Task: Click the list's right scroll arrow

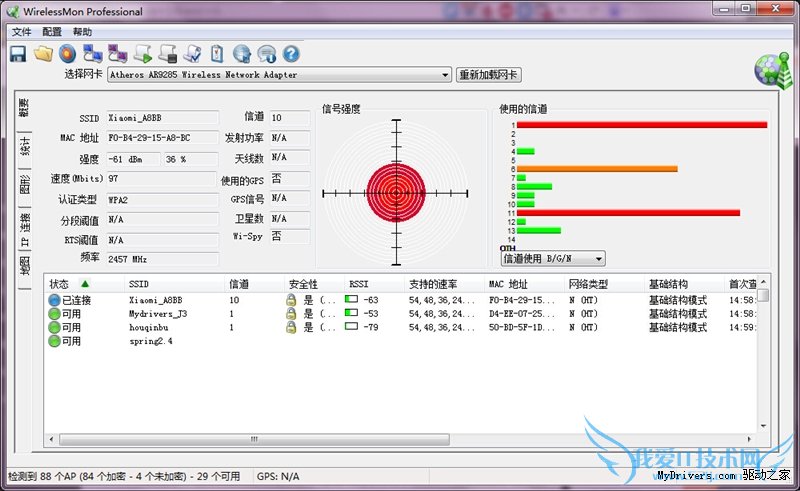Action: click(x=749, y=439)
